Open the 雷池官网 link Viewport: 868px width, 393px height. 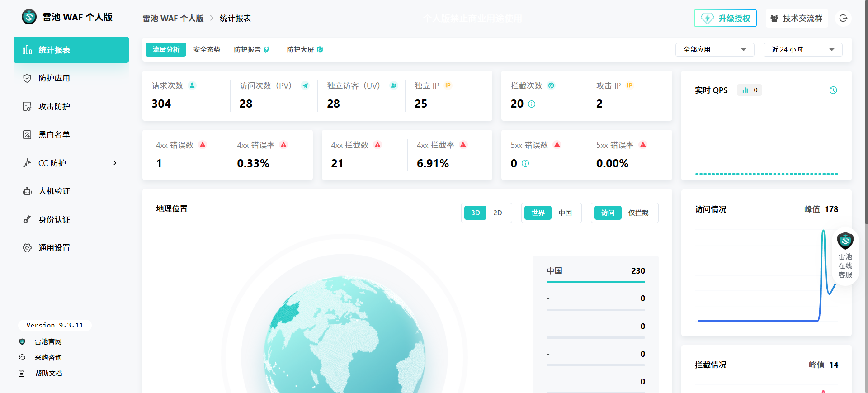48,341
